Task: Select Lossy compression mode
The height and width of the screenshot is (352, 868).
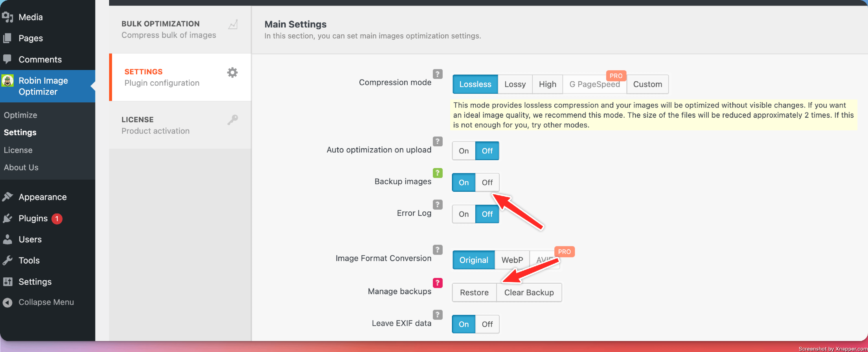Action: tap(514, 84)
